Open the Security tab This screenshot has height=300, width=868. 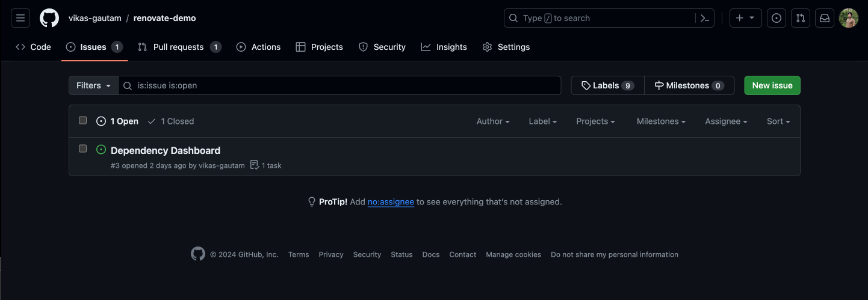pos(382,47)
